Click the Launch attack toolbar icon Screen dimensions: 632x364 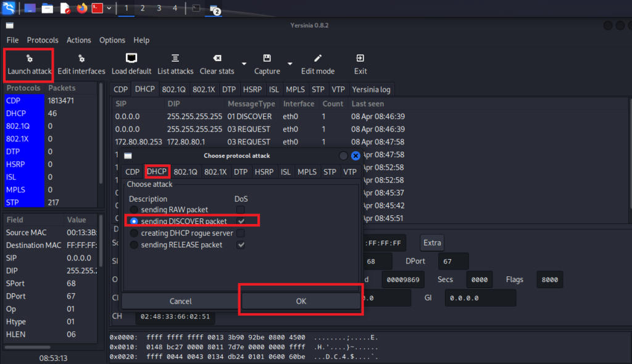coord(29,59)
